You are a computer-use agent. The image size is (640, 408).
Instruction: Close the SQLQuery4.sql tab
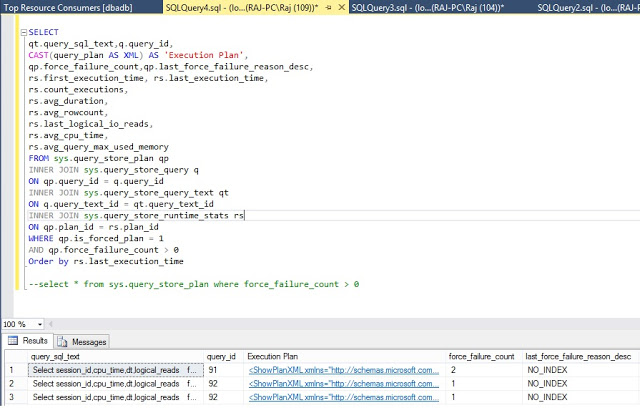click(x=342, y=8)
